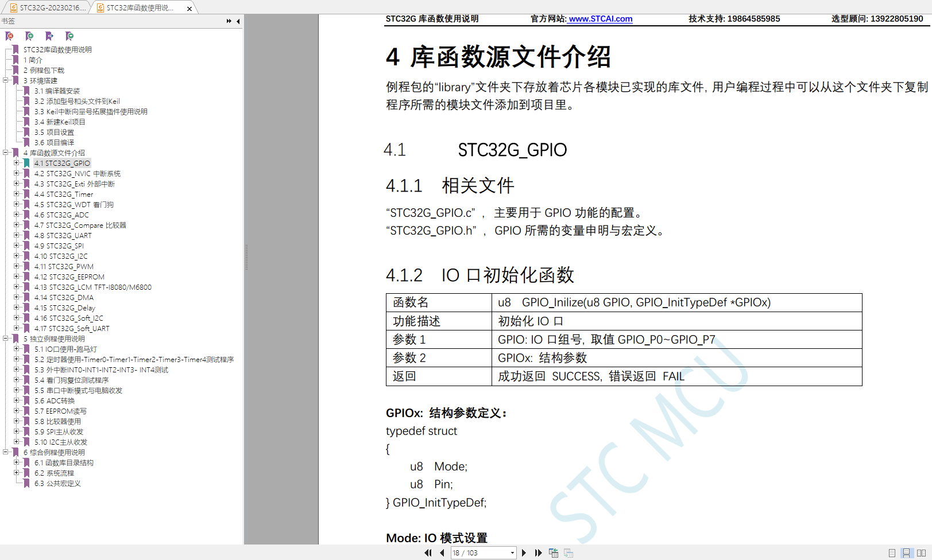Click the PDF icon on STC32G-20230216 tab
The height and width of the screenshot is (560, 932).
pyautogui.click(x=13, y=8)
